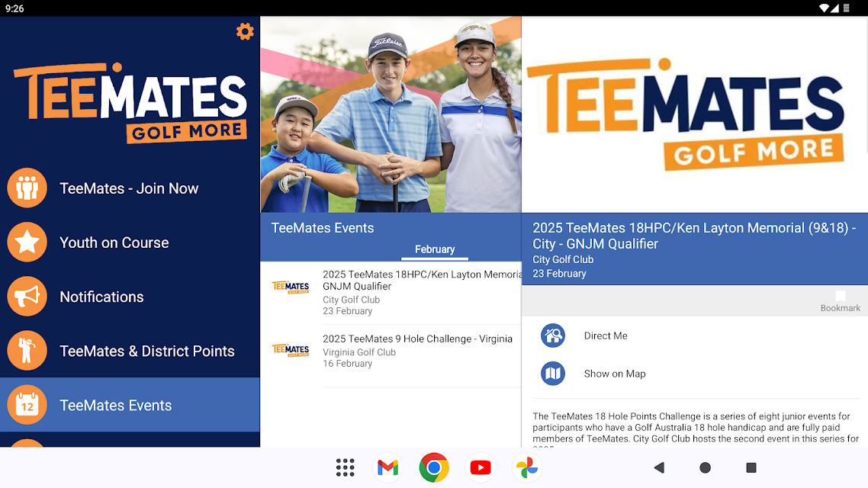Click the Show on Map link

pos(615,374)
